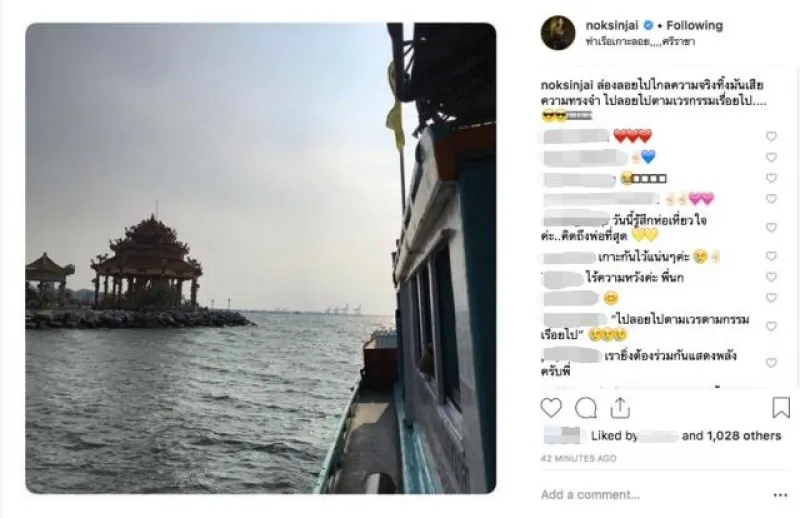Click the Add a comment field
Viewport: 800px width, 518px height.
[x=653, y=495]
